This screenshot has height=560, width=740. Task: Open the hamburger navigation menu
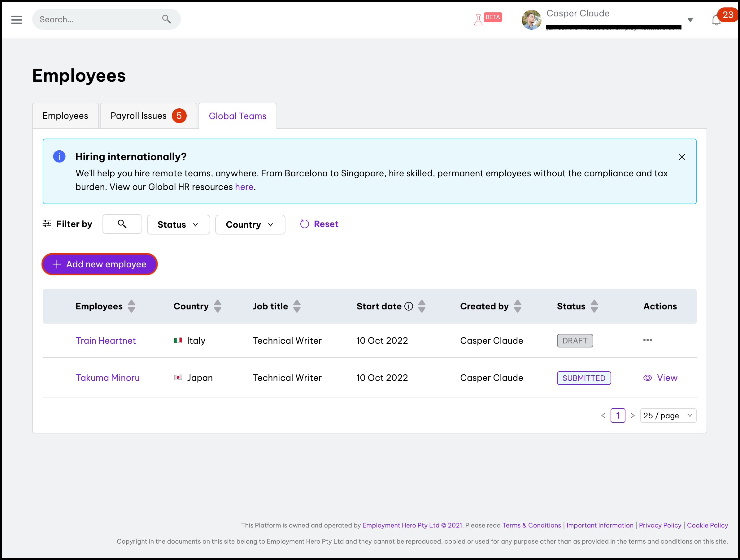pyautogui.click(x=16, y=20)
